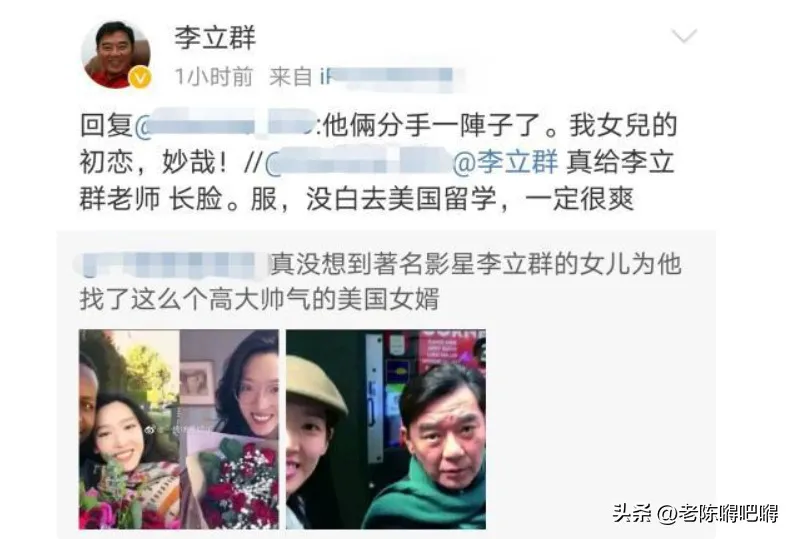Tap the man in green scarf photo
Viewport: 794px width, 539px height.
tap(430, 448)
